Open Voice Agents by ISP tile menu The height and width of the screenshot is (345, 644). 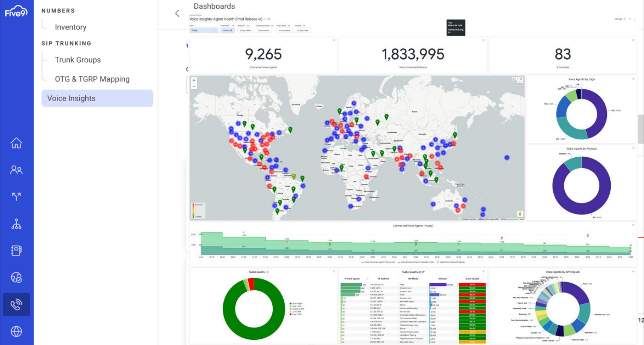633,271
